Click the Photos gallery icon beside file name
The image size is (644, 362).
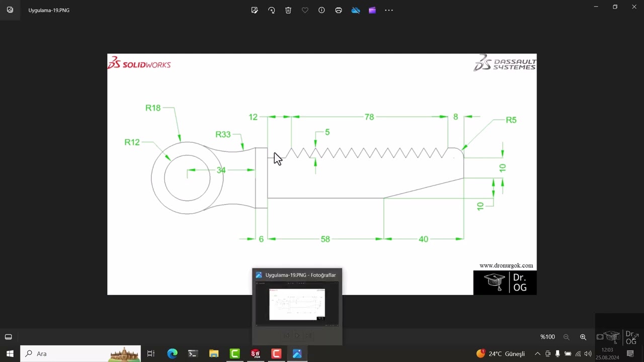click(x=10, y=10)
